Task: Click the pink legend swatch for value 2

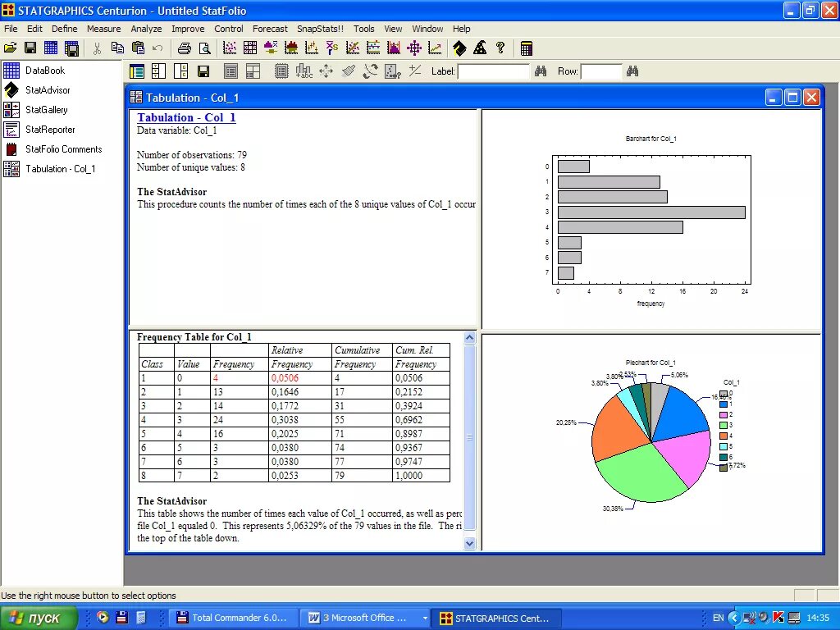Action: pyautogui.click(x=724, y=414)
